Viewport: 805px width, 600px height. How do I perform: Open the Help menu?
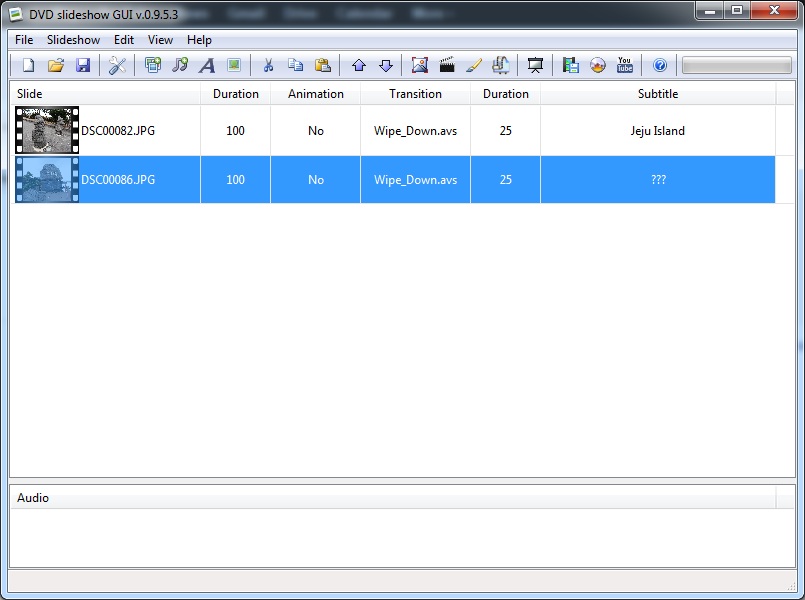[199, 40]
